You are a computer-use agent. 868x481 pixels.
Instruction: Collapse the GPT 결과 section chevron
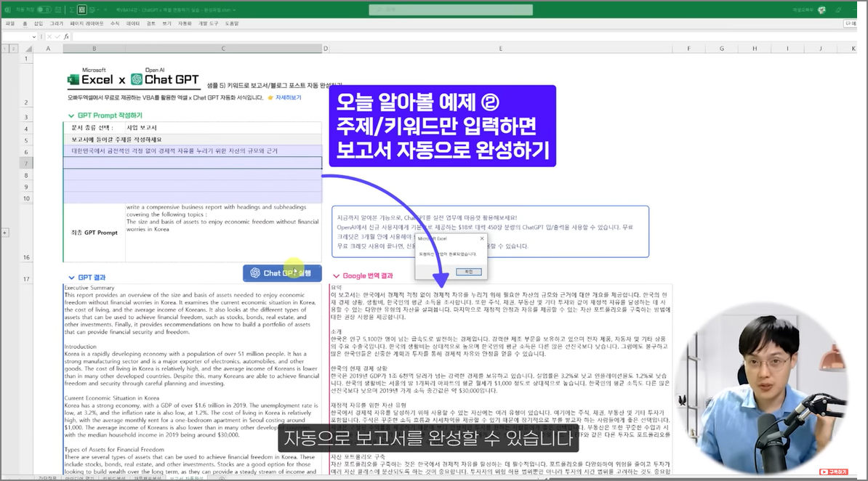click(71, 278)
